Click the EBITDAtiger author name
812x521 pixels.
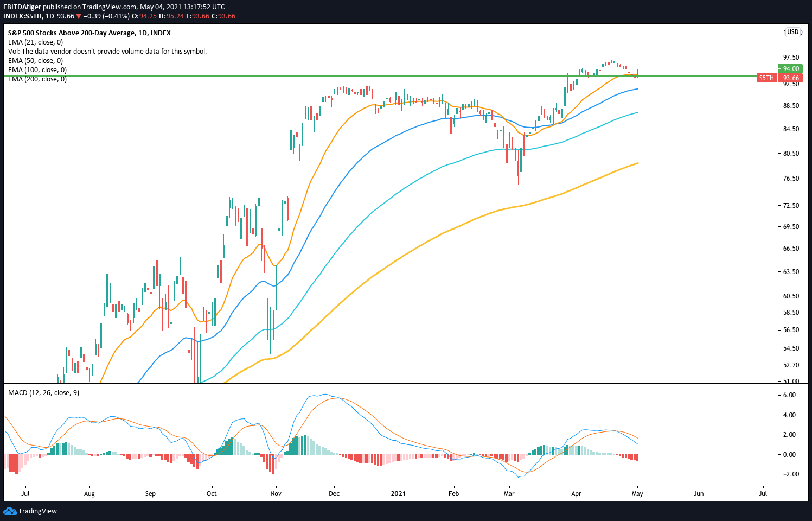[x=22, y=7]
